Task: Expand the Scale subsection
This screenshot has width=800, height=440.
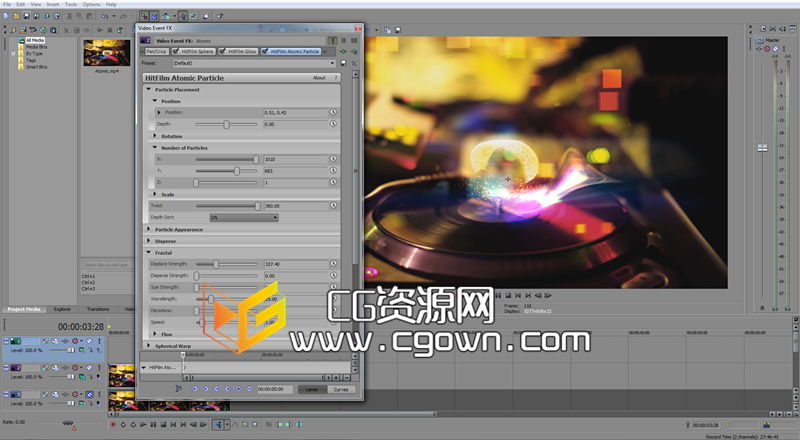Action: click(155, 194)
